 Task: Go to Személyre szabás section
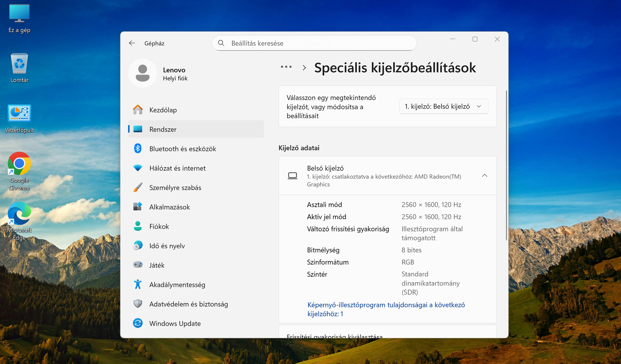pyautogui.click(x=175, y=187)
